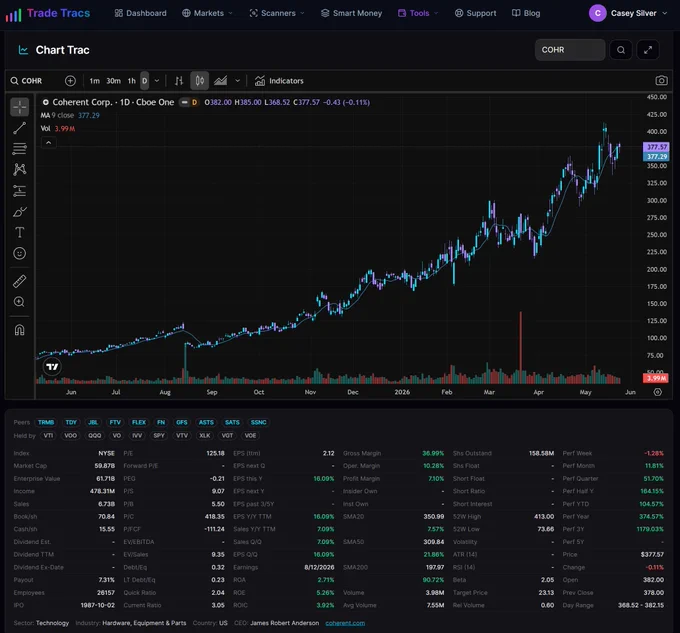Open the forecasting and measurement tool
This screenshot has width=680, height=633.
pyautogui.click(x=20, y=191)
